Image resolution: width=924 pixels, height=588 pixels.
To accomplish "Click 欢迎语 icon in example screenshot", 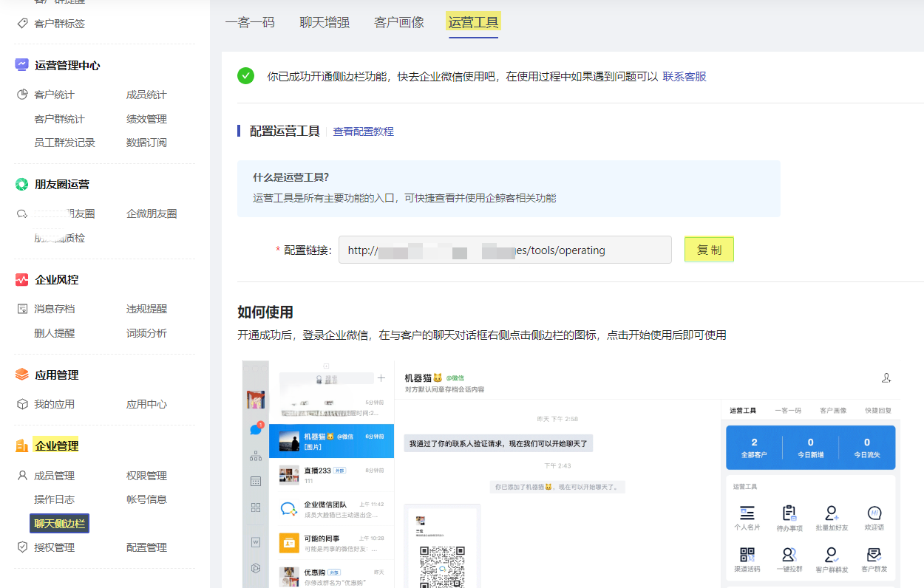I will (874, 513).
